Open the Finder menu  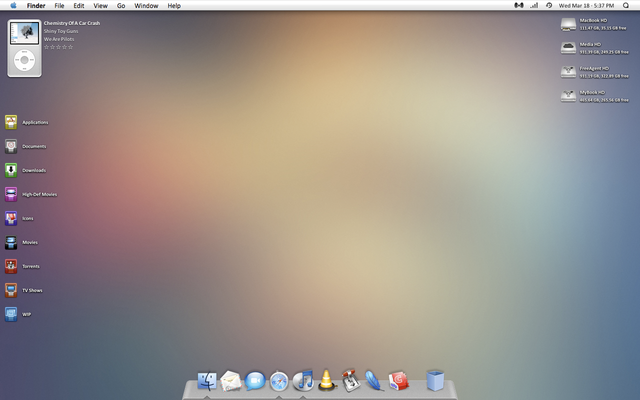36,5
